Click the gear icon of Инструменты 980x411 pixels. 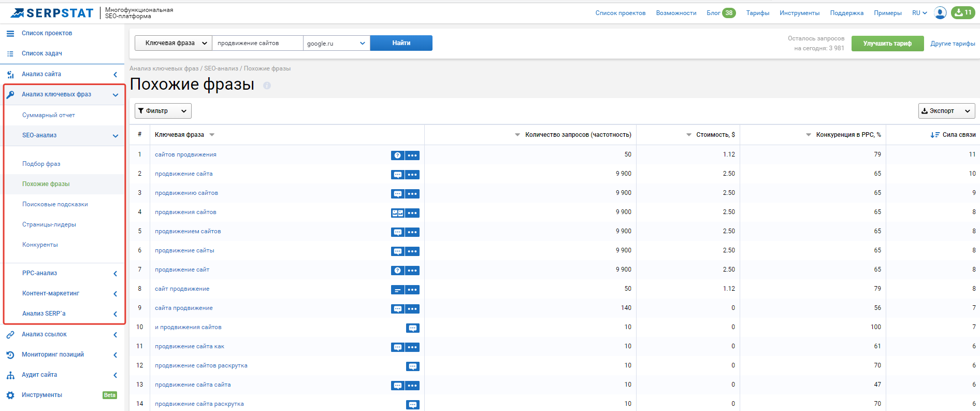[10, 395]
